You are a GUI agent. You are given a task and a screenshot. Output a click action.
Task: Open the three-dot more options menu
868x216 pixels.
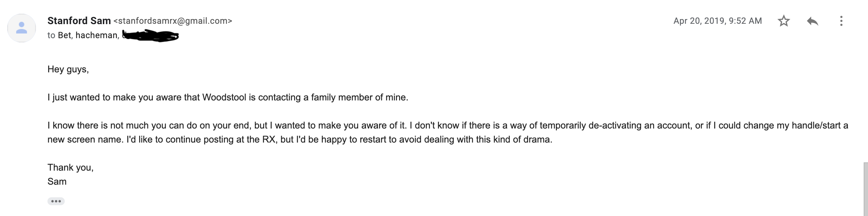(841, 21)
